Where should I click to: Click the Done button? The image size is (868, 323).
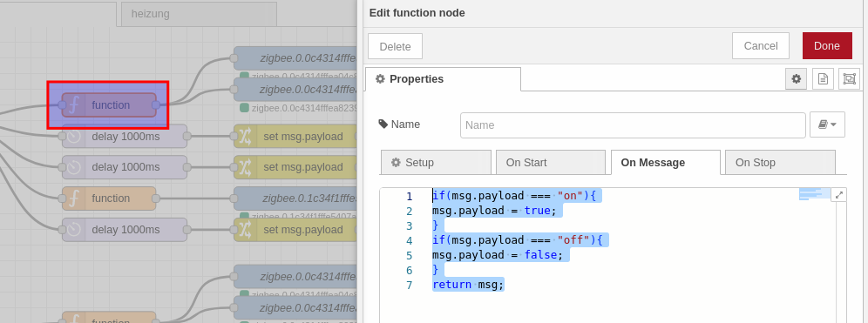[x=827, y=46]
